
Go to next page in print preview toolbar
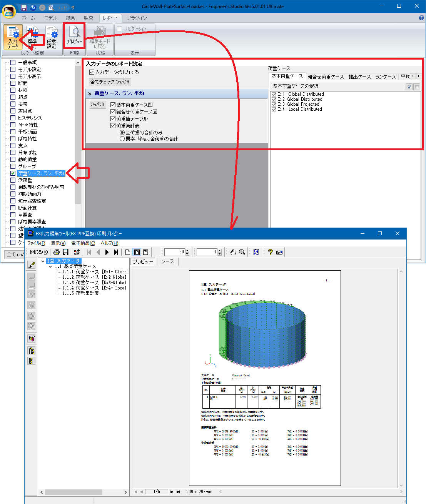[x=107, y=252]
